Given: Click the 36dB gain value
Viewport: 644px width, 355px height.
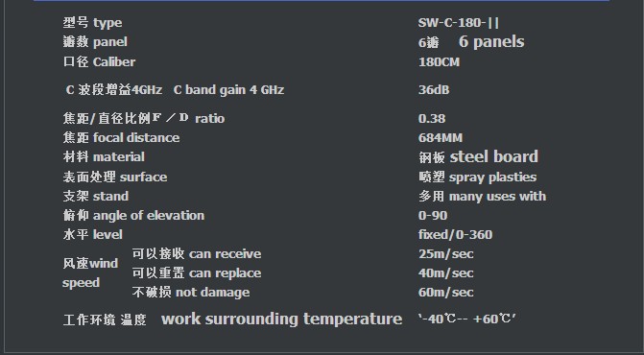Looking at the screenshot, I should pyautogui.click(x=434, y=90).
